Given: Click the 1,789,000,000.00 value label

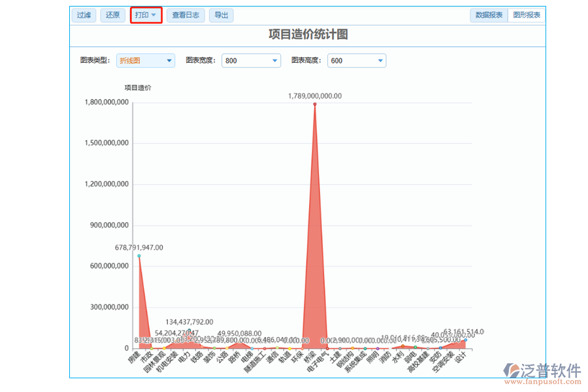Looking at the screenshot, I should (315, 96).
